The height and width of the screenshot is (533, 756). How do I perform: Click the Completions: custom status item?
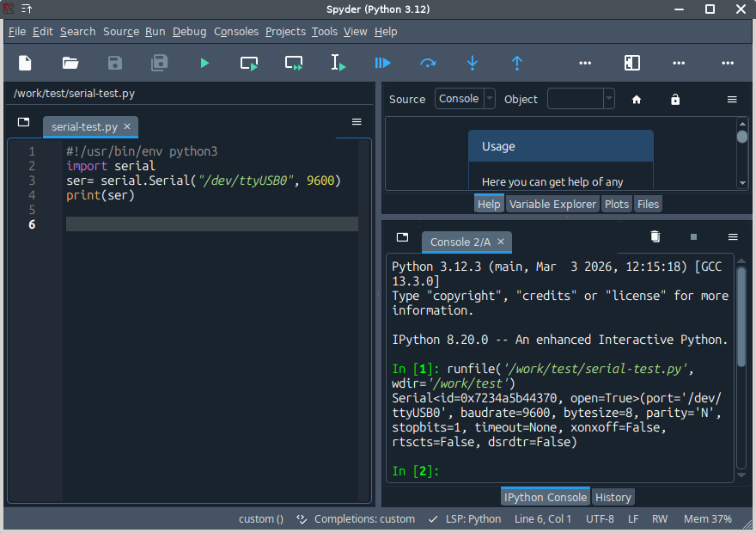click(x=357, y=519)
